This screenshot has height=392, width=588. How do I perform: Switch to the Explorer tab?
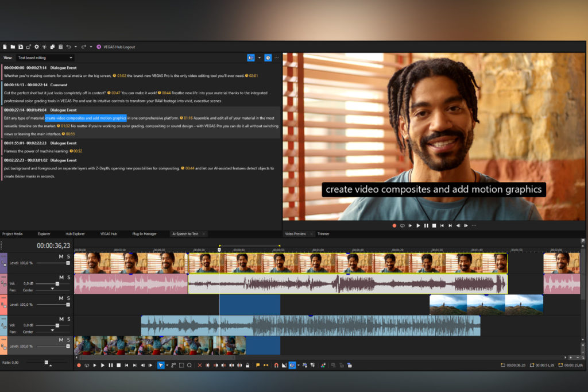(x=44, y=234)
